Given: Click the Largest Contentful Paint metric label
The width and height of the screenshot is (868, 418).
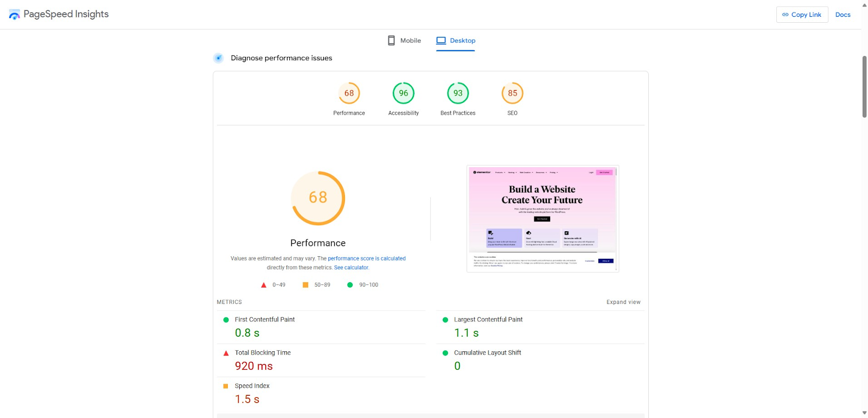Looking at the screenshot, I should 488,320.
